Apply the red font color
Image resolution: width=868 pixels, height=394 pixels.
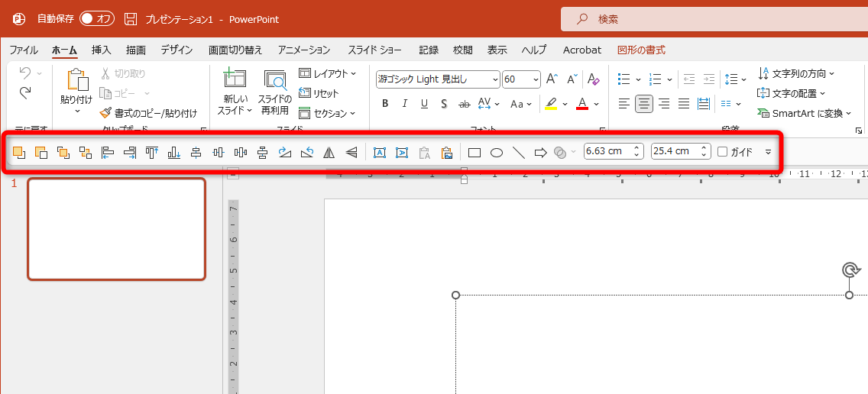(581, 104)
